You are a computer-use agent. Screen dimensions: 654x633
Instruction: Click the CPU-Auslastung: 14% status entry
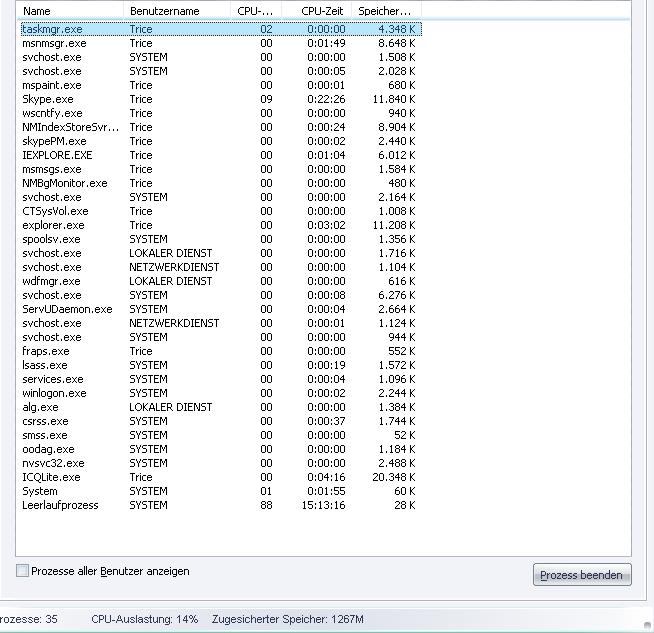(x=144, y=619)
